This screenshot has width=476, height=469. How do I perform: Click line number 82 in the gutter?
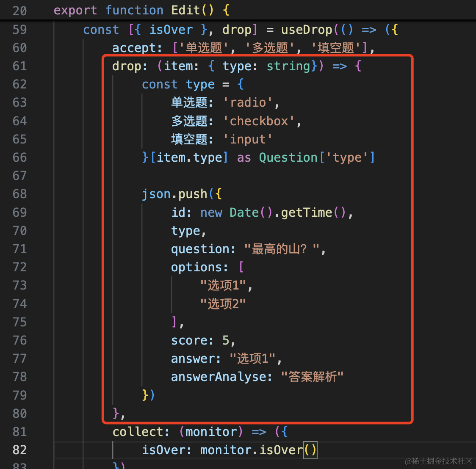click(x=19, y=450)
